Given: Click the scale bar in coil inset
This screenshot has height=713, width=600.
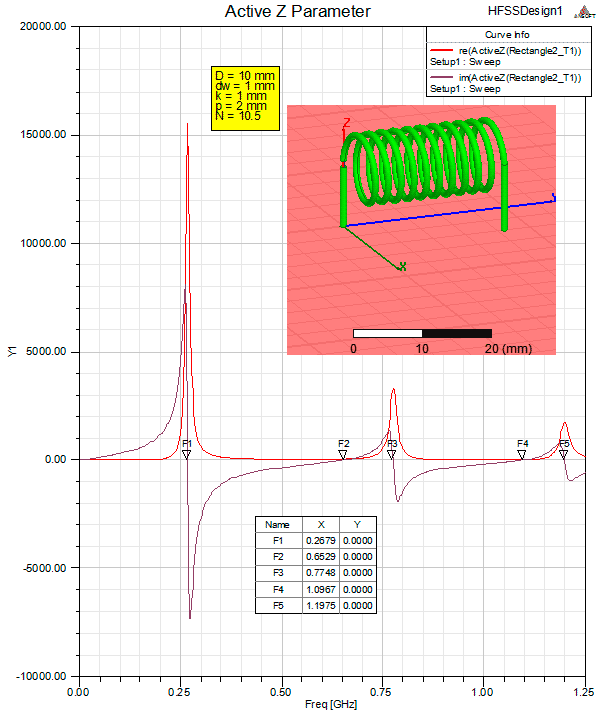Looking at the screenshot, I should [x=422, y=333].
